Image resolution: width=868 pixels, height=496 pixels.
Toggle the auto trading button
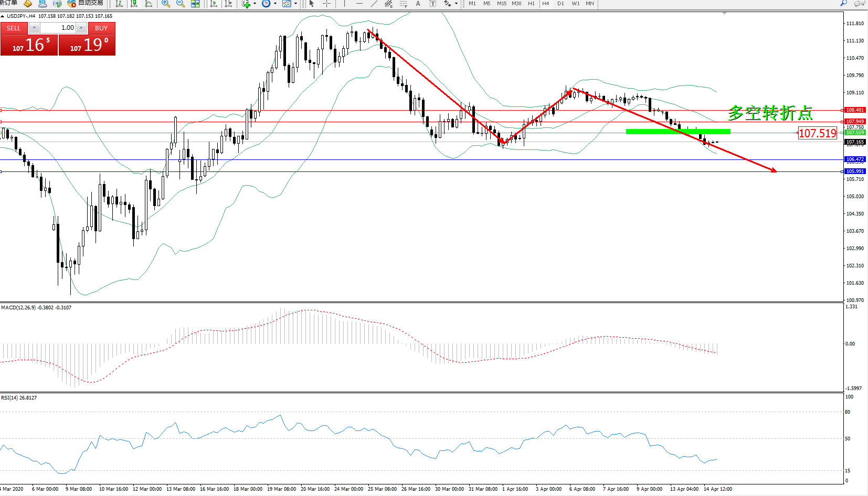click(x=86, y=3)
